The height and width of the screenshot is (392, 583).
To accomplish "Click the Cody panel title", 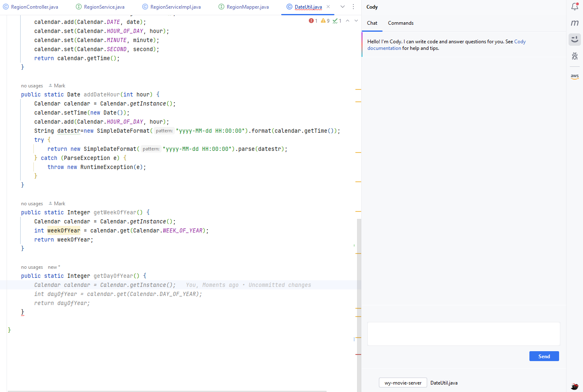I will (372, 7).
